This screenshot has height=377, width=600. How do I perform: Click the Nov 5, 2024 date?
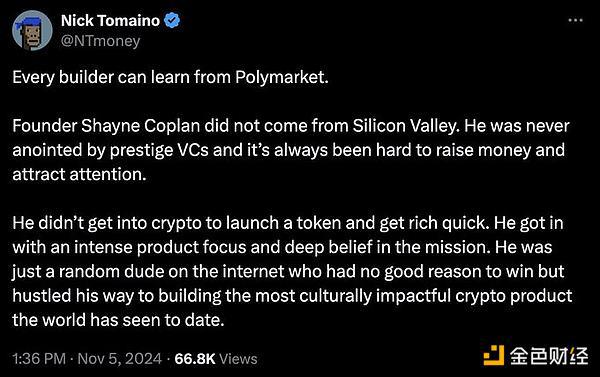coord(120,359)
